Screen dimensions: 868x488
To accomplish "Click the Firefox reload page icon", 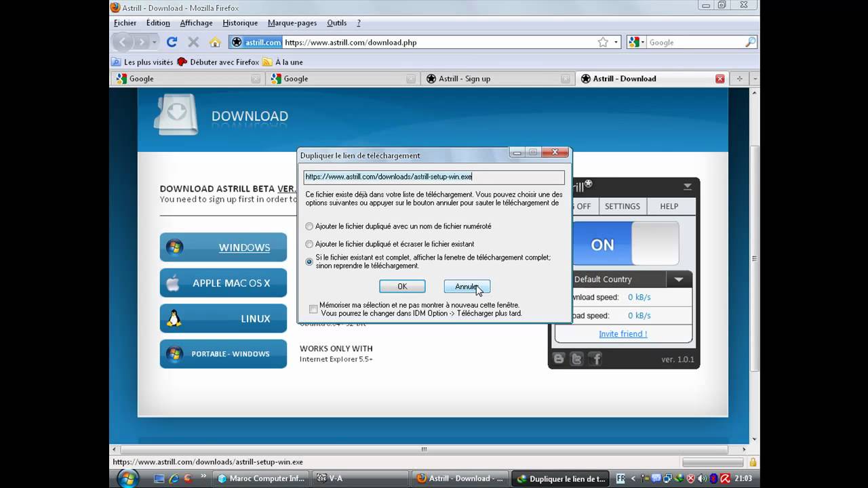I will coord(172,42).
